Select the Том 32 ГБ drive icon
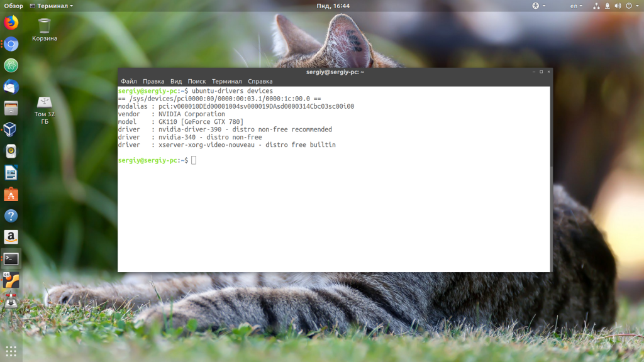 pos(45,110)
